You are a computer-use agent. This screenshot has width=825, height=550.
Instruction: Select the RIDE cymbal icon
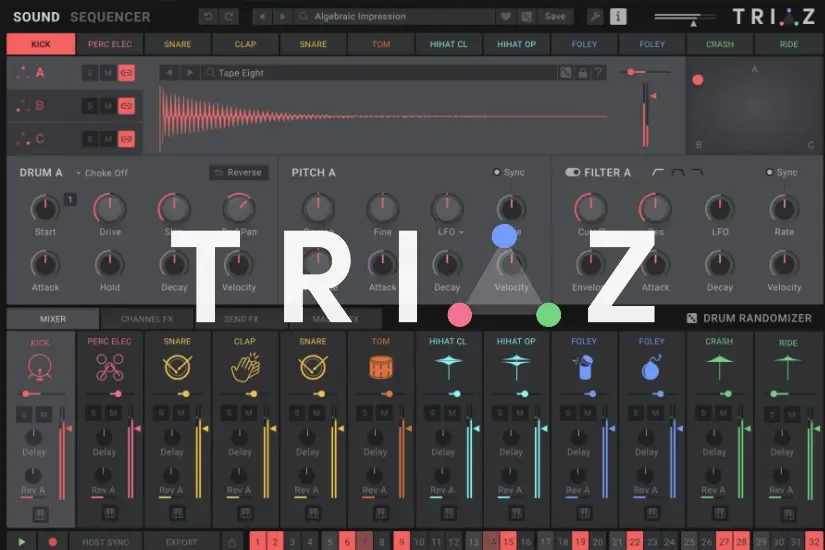point(788,367)
